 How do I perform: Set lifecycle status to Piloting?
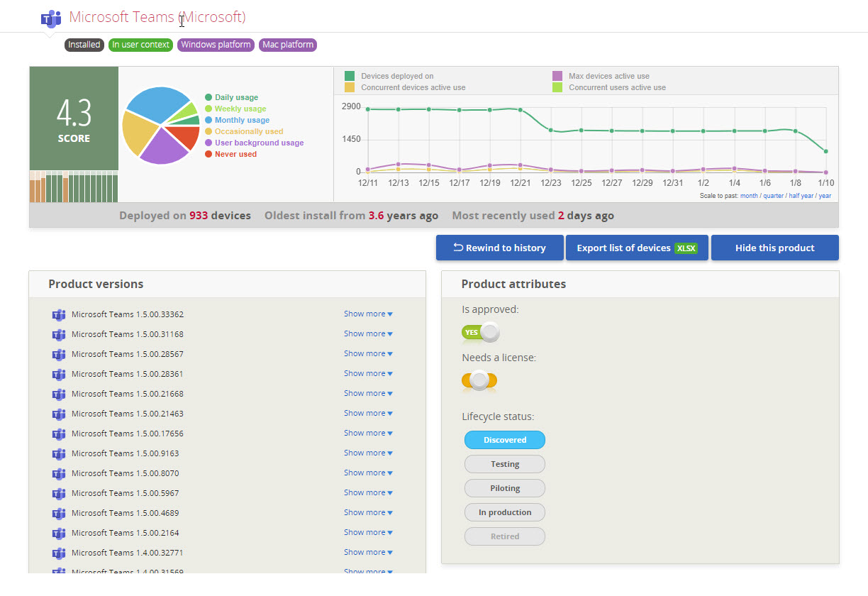click(x=505, y=488)
